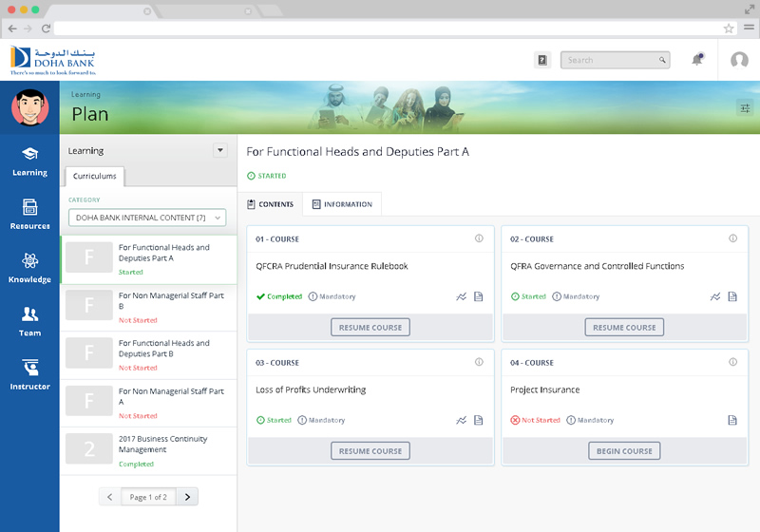Screen dimensions: 760x532
Task: Select For Functional Heads and Deputies Part B curriculum
Action: coord(149,355)
